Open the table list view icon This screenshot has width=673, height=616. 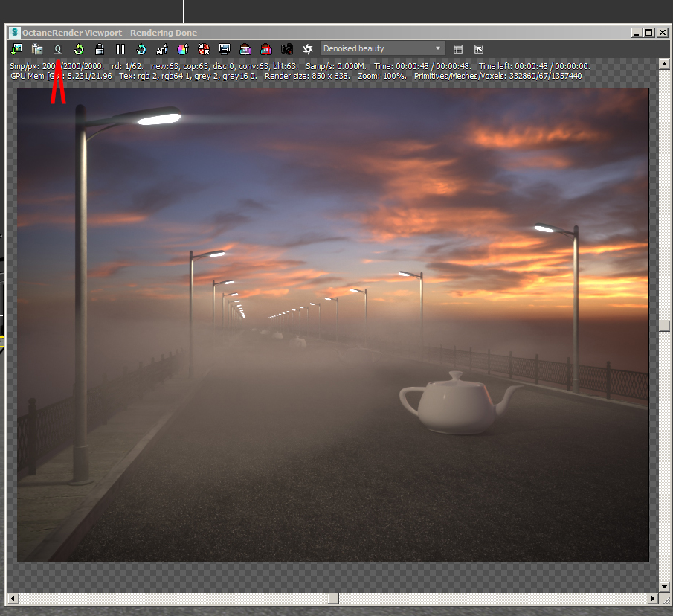(458, 49)
